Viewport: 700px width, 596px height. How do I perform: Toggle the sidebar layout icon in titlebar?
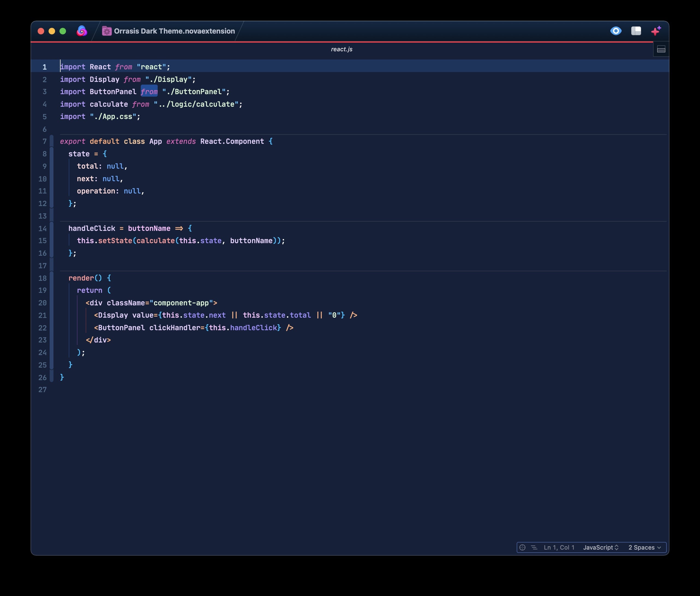pyautogui.click(x=636, y=31)
